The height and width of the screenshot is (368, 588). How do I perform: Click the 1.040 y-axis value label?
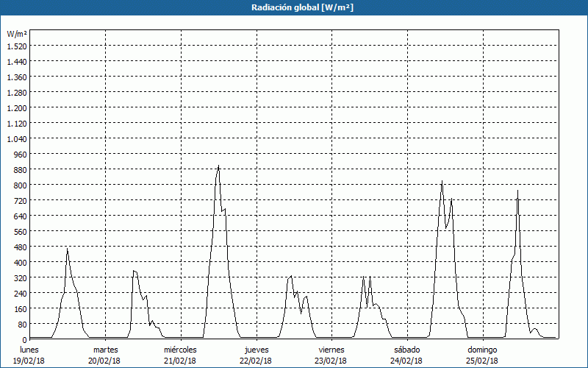(17, 138)
